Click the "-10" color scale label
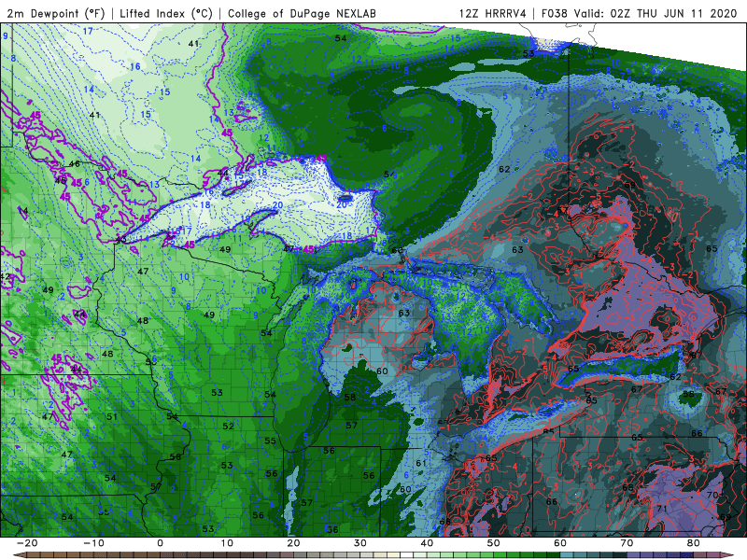The width and height of the screenshot is (747, 560). tap(93, 543)
